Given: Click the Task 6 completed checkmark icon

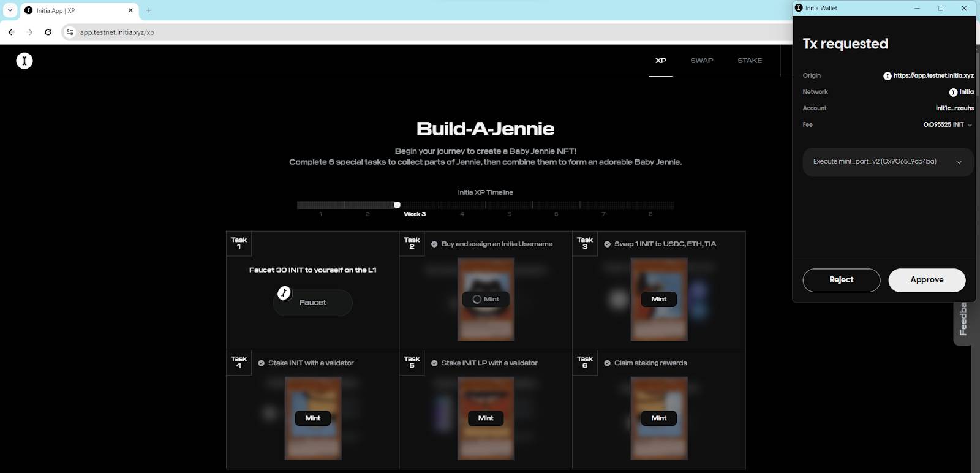Looking at the screenshot, I should [608, 363].
